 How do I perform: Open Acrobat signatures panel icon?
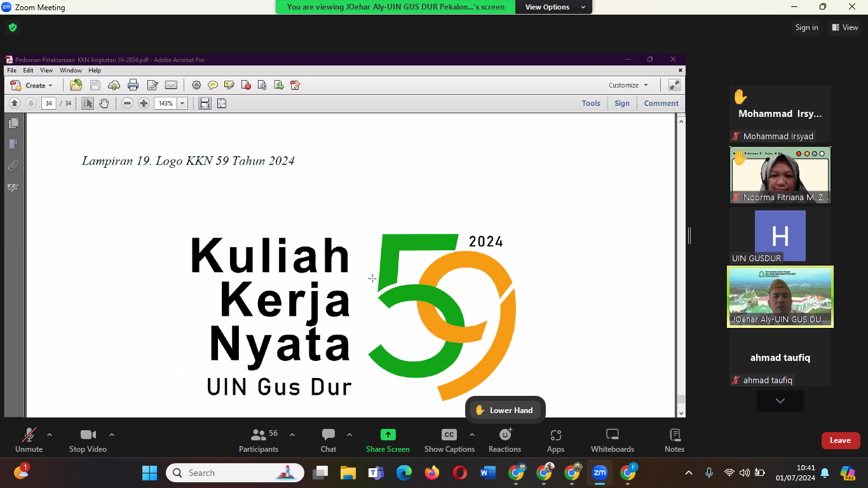[13, 188]
